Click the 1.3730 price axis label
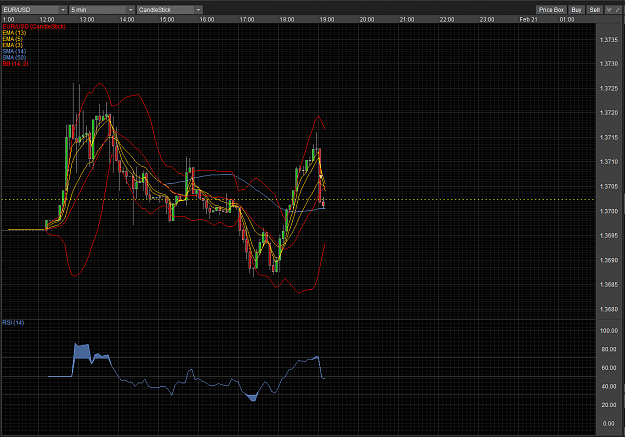 (x=609, y=64)
